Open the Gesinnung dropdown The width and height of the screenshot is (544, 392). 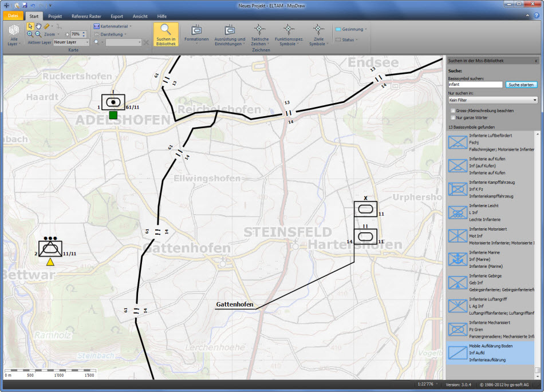(351, 29)
